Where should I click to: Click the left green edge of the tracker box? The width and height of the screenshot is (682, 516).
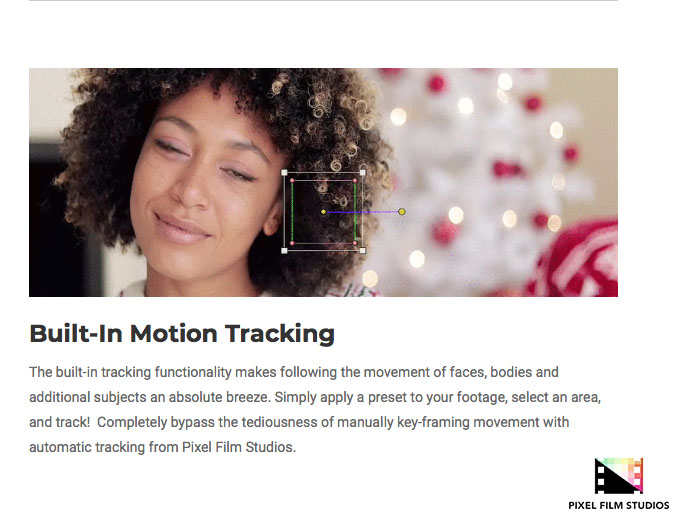point(292,211)
